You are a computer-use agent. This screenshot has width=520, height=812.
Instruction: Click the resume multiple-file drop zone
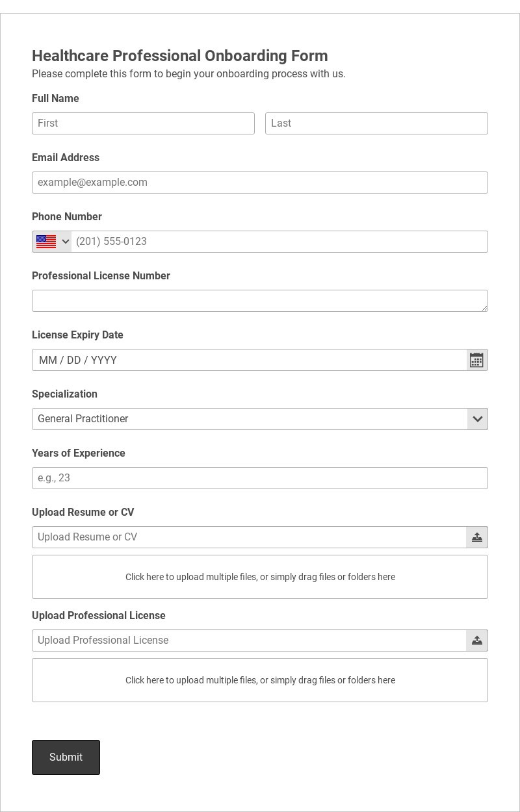pyautogui.click(x=260, y=577)
